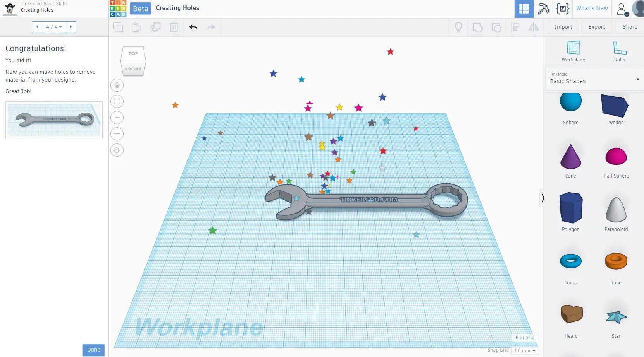This screenshot has width=644, height=357.
Task: Click the invite user add icon
Action: (622, 9)
